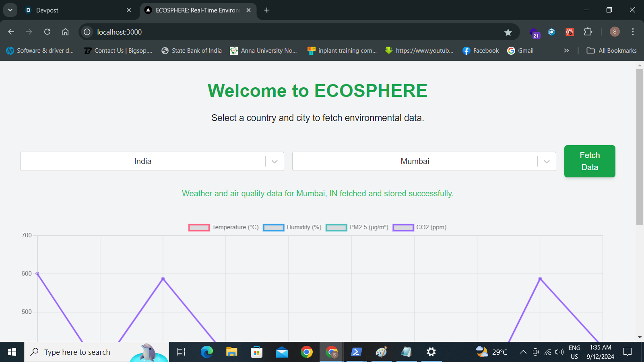
Task: Toggle the Temperature (°C) legend item
Action: click(223, 228)
